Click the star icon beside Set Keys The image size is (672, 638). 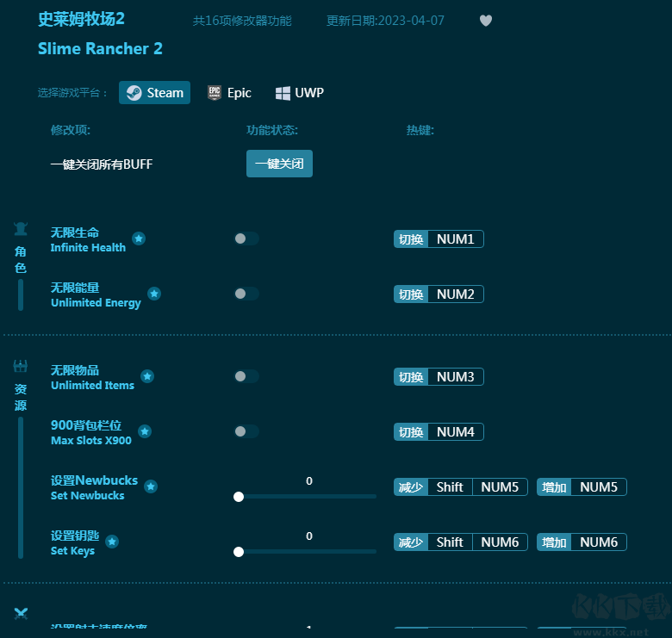click(112, 542)
